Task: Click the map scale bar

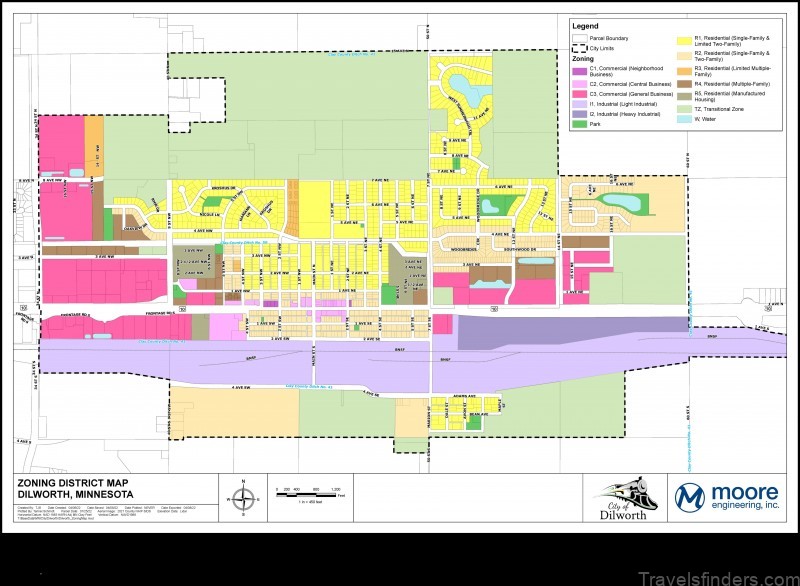Action: [308, 494]
